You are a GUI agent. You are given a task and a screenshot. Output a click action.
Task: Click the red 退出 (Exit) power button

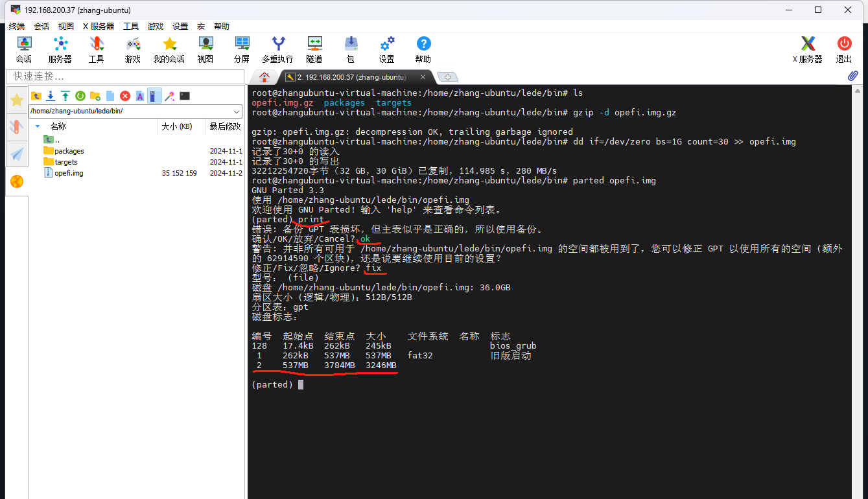tap(844, 49)
